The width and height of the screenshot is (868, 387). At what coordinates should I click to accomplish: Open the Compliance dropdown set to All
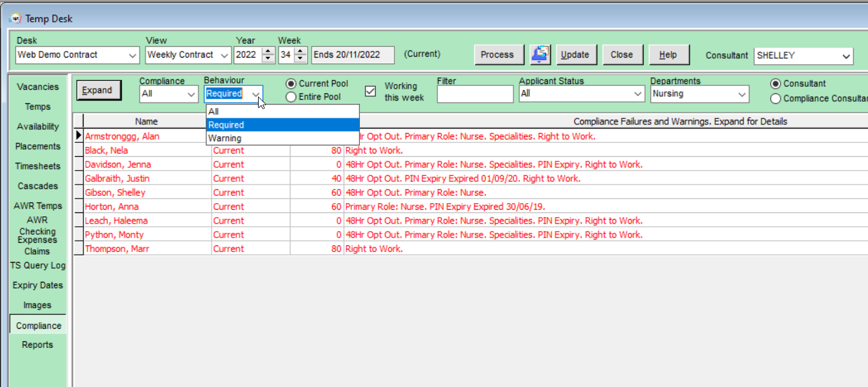point(169,94)
